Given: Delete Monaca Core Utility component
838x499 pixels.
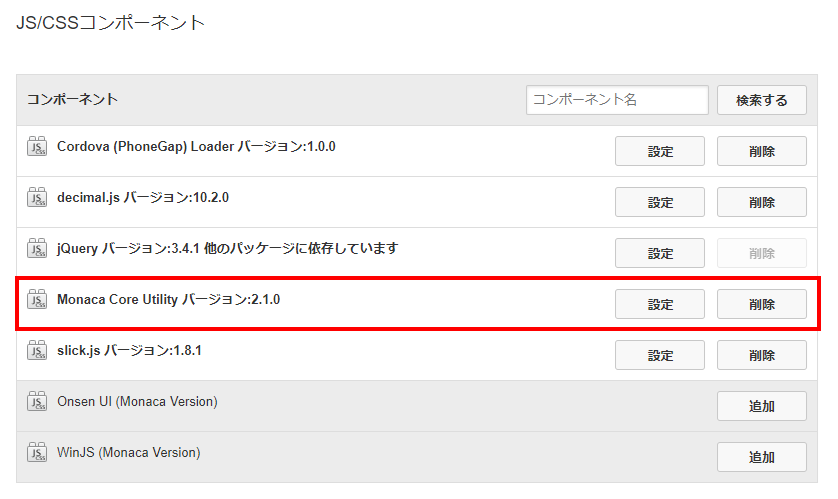Looking at the screenshot, I should click(762, 304).
